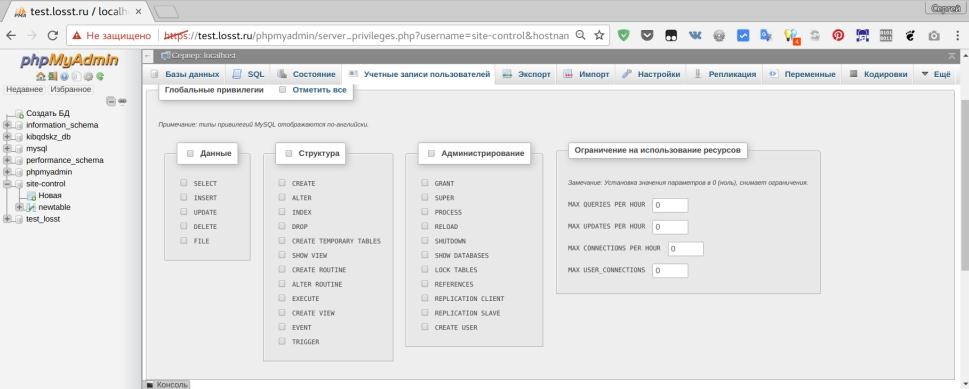Click the MAX CONNECTIONS PER HOUR field
969x389 pixels.
(685, 249)
